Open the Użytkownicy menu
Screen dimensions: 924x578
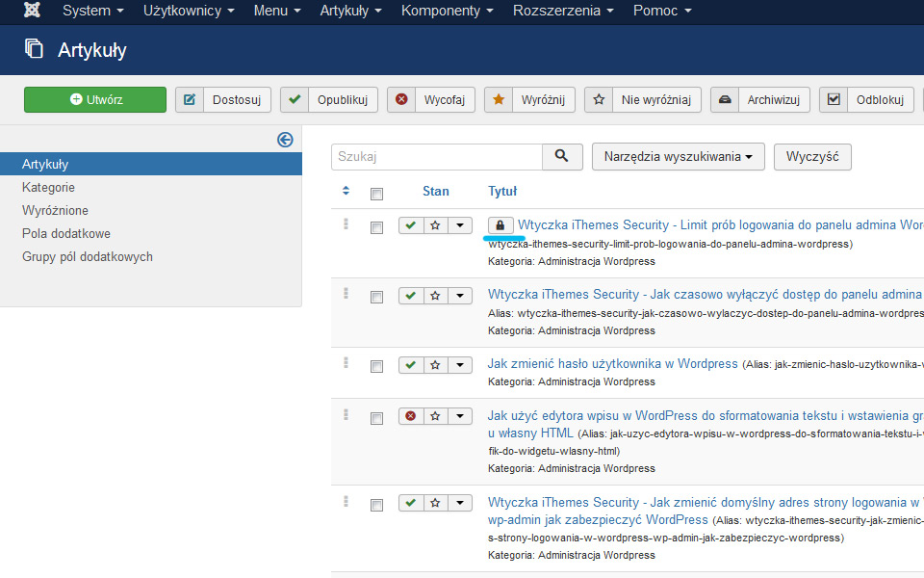tap(189, 11)
